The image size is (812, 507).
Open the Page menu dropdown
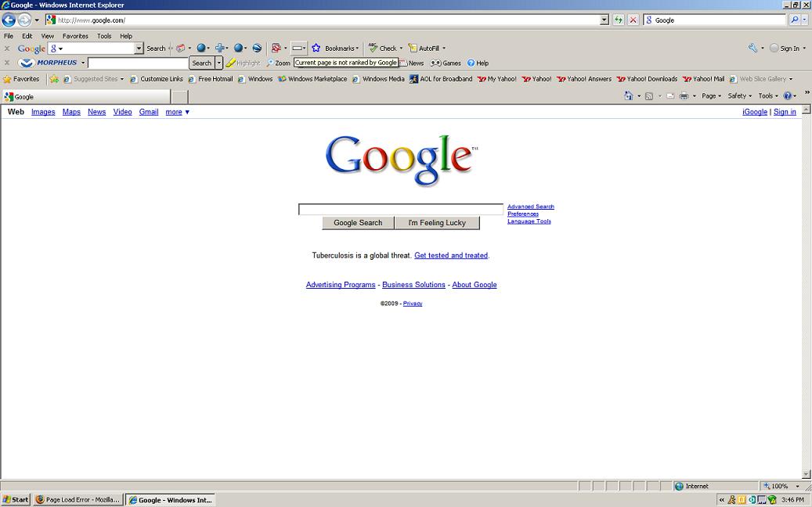pos(712,95)
